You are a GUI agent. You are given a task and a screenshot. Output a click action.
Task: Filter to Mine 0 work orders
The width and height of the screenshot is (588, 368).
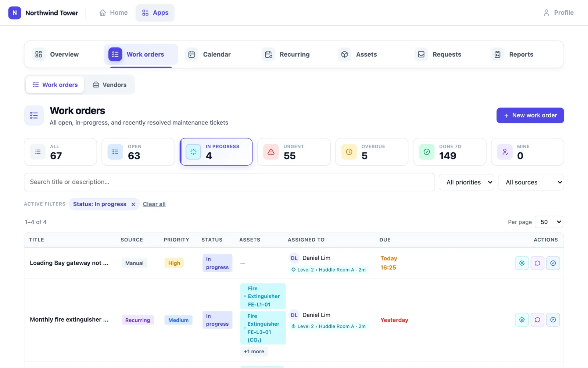point(528,152)
